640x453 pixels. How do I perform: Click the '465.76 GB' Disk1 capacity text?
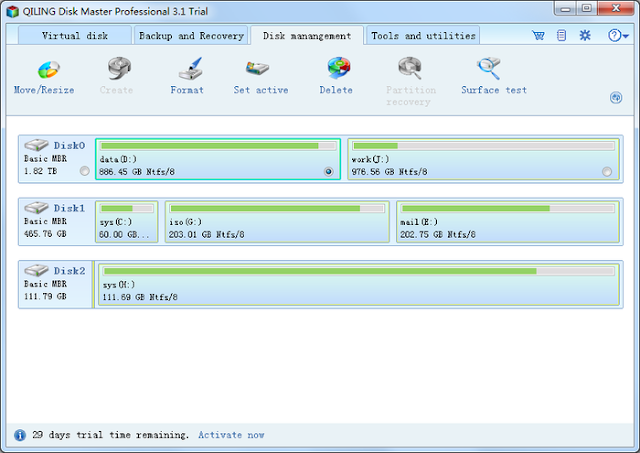tap(45, 234)
